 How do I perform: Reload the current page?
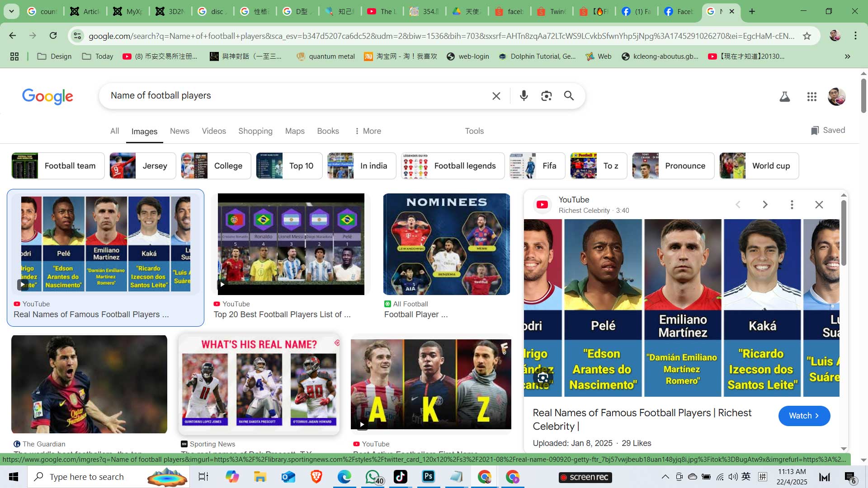[x=53, y=36]
